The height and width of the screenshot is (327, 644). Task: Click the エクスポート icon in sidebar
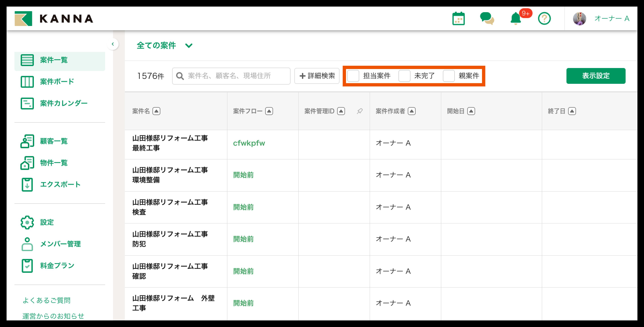point(27,185)
